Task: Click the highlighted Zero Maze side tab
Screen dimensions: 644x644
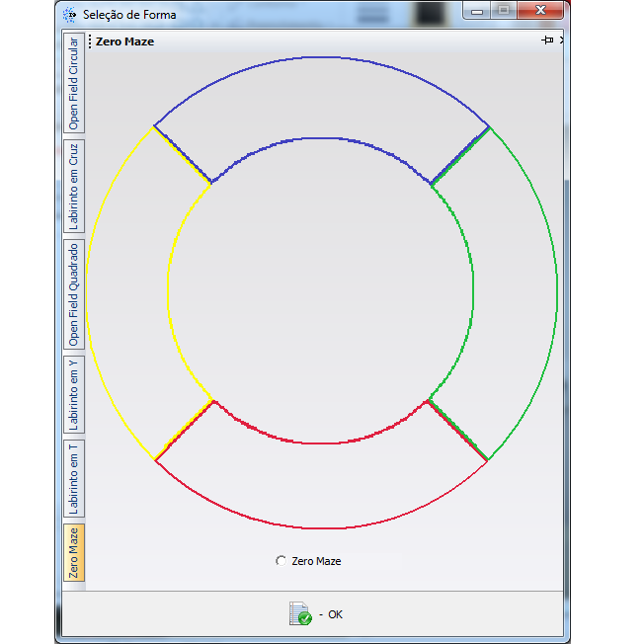Action: tap(74, 553)
